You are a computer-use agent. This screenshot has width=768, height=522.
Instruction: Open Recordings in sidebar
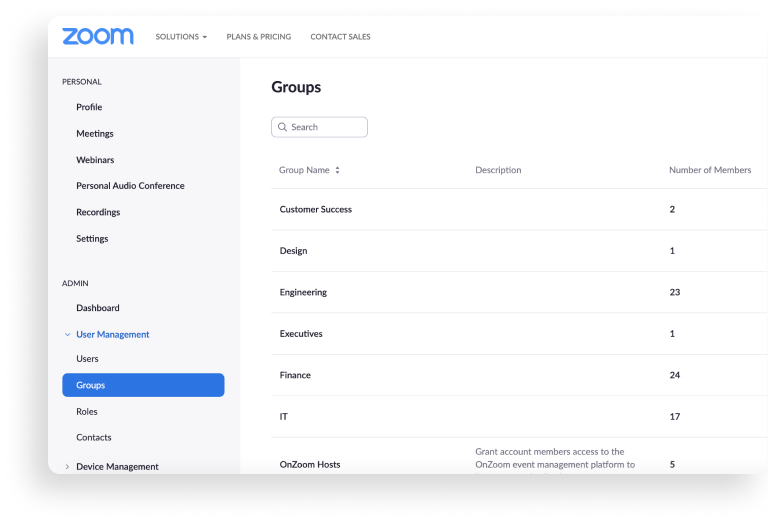coord(98,212)
